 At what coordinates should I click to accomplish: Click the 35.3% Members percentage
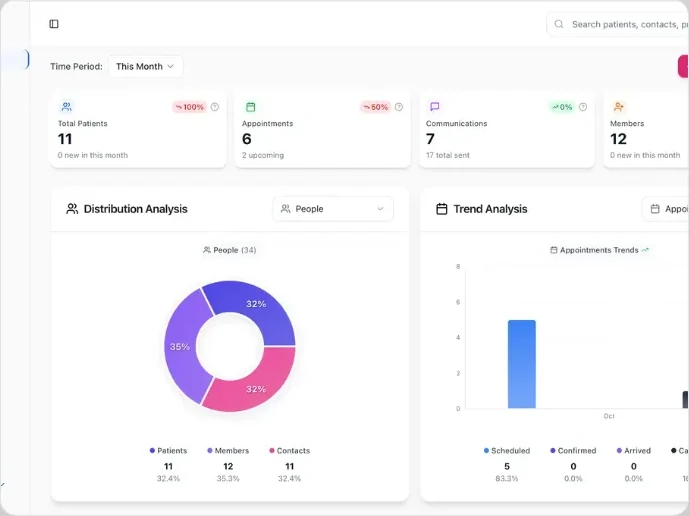coord(228,479)
